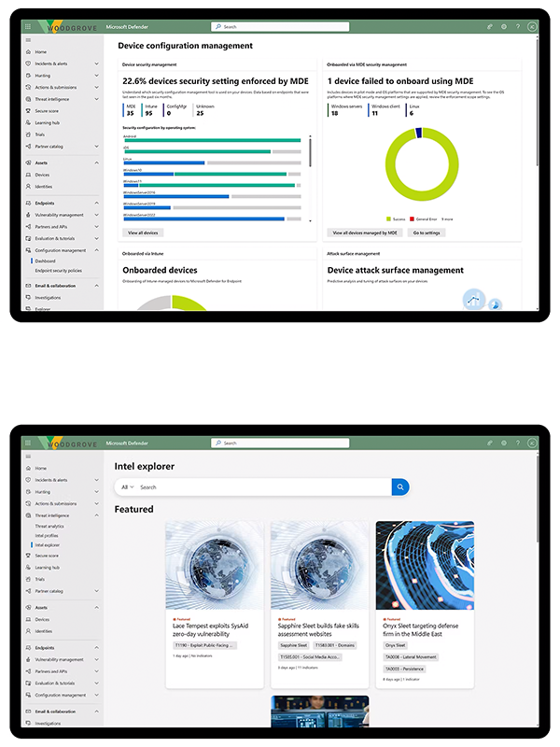This screenshot has width=560, height=747.
Task: Click the View all devices button
Action: (143, 233)
